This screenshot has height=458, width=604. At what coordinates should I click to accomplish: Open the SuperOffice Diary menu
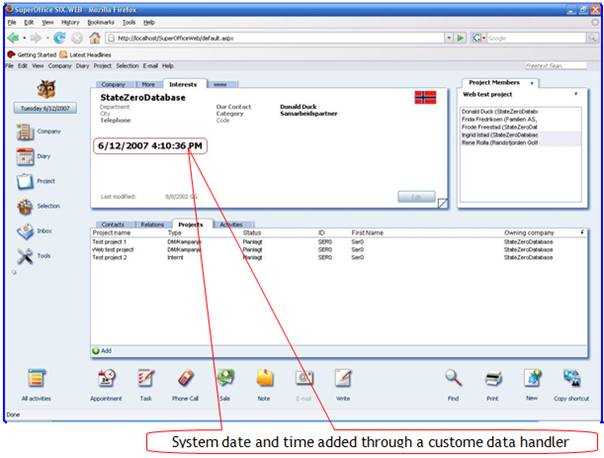tap(82, 66)
